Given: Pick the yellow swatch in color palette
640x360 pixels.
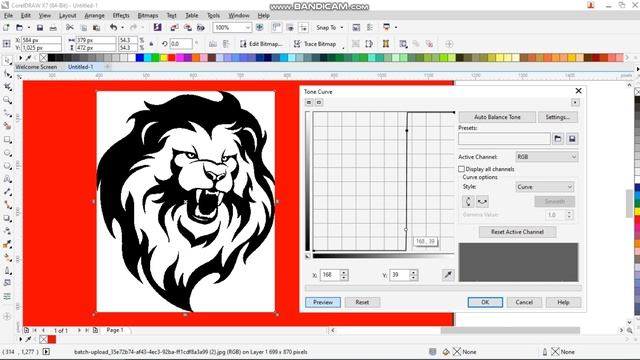Looking at the screenshot, I should 164,58.
